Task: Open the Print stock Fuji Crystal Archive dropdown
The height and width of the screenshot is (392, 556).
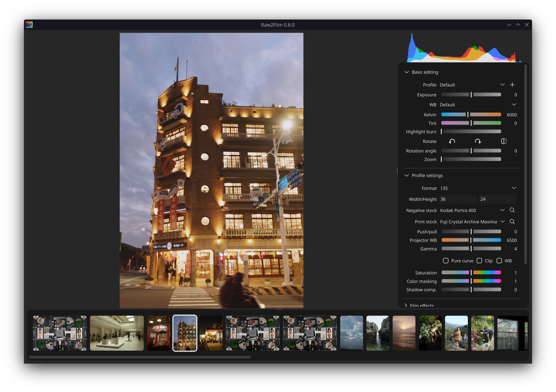Action: click(x=472, y=222)
